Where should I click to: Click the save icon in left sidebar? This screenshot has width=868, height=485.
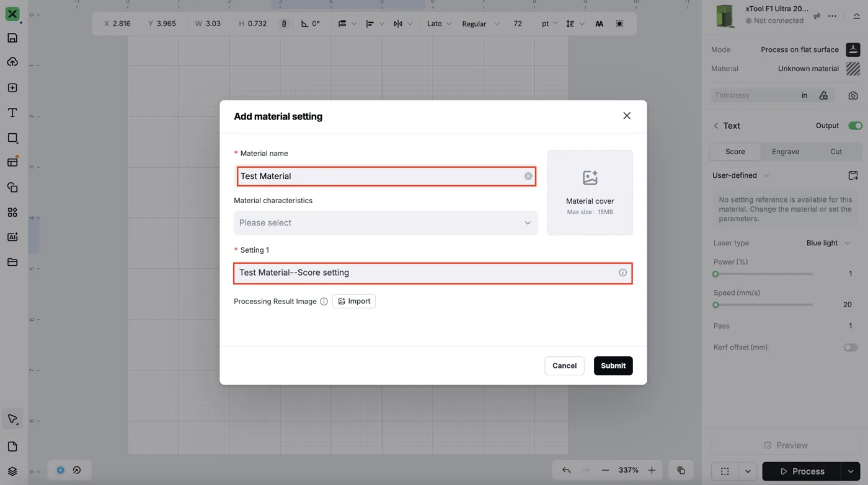coord(12,38)
